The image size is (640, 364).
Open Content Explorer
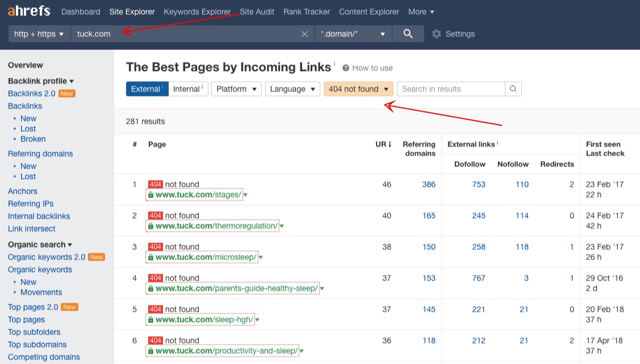369,12
